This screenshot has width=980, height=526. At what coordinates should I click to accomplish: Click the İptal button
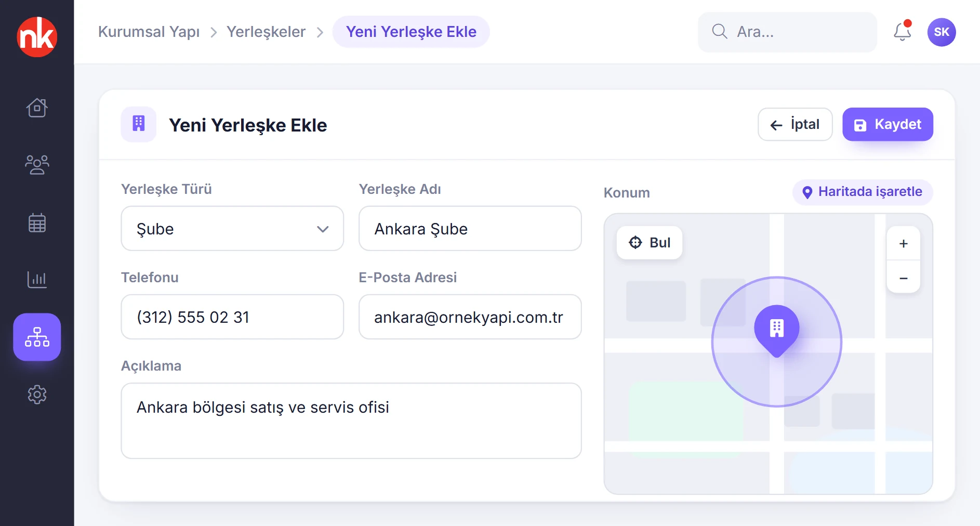(x=795, y=124)
